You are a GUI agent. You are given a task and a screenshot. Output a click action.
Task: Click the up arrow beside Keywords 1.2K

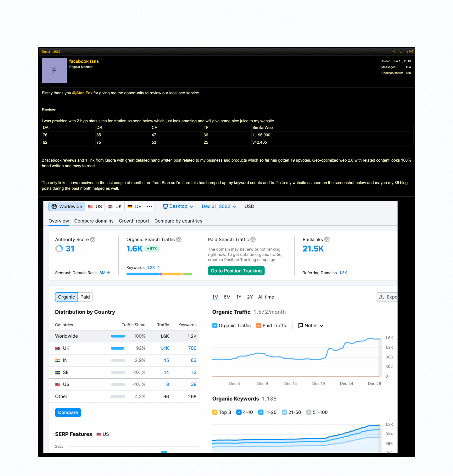tap(158, 268)
